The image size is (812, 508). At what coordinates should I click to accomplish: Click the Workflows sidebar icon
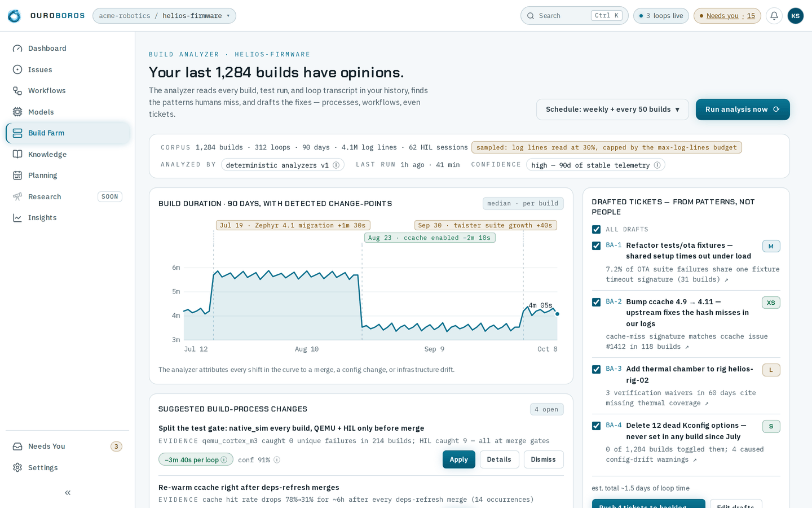17,91
